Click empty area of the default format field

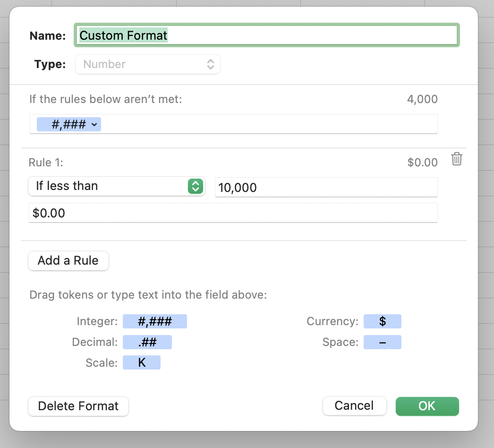pos(269,125)
